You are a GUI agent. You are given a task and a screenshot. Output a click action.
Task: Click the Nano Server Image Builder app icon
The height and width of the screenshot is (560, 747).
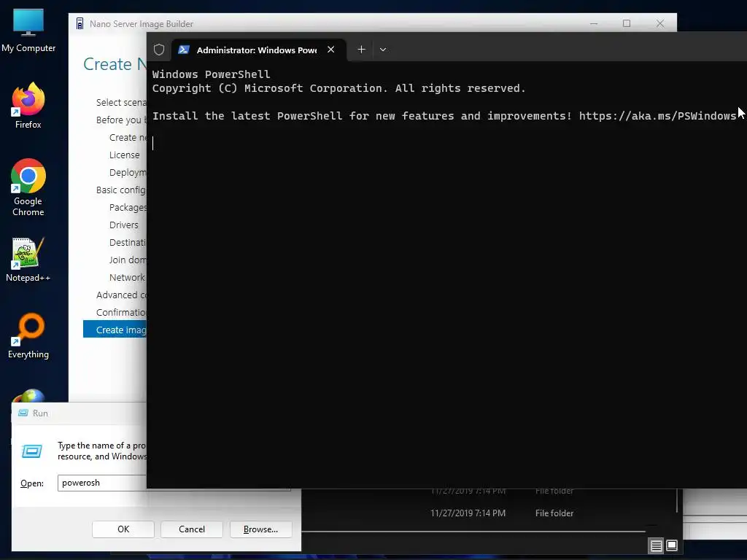coord(80,24)
